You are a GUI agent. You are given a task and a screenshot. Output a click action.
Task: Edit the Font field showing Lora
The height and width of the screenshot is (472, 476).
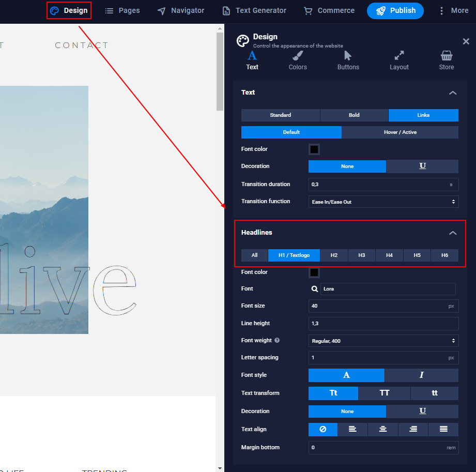[388, 289]
